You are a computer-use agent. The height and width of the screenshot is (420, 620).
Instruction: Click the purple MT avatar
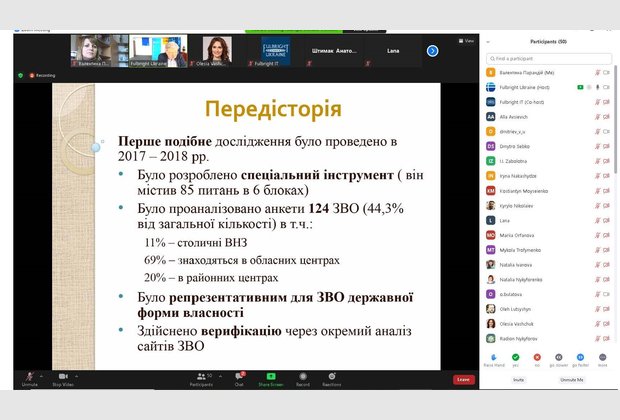[x=491, y=250]
